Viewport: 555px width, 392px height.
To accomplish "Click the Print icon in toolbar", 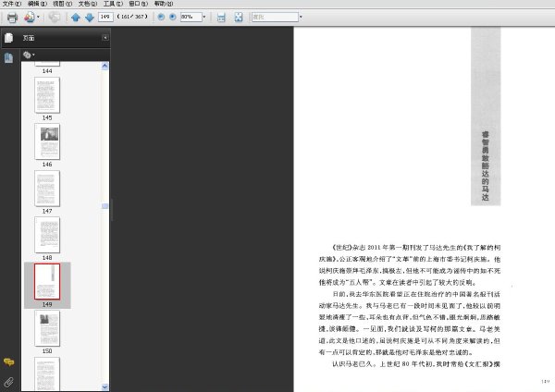I will [x=12, y=17].
